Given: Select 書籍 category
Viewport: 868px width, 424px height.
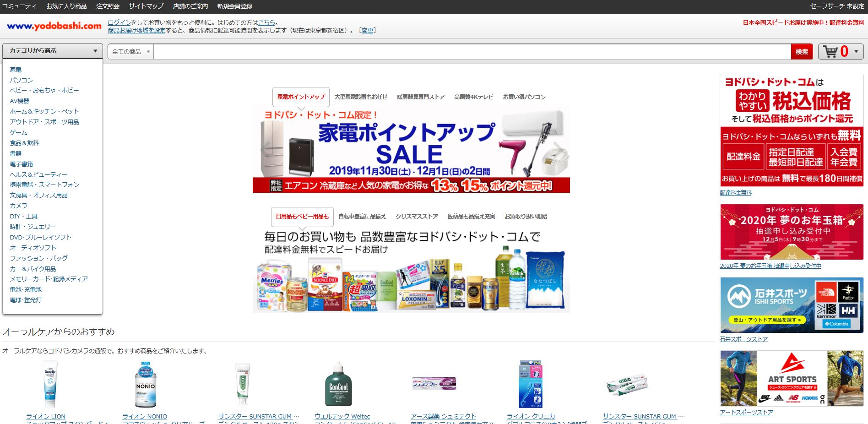Looking at the screenshot, I should (x=16, y=153).
